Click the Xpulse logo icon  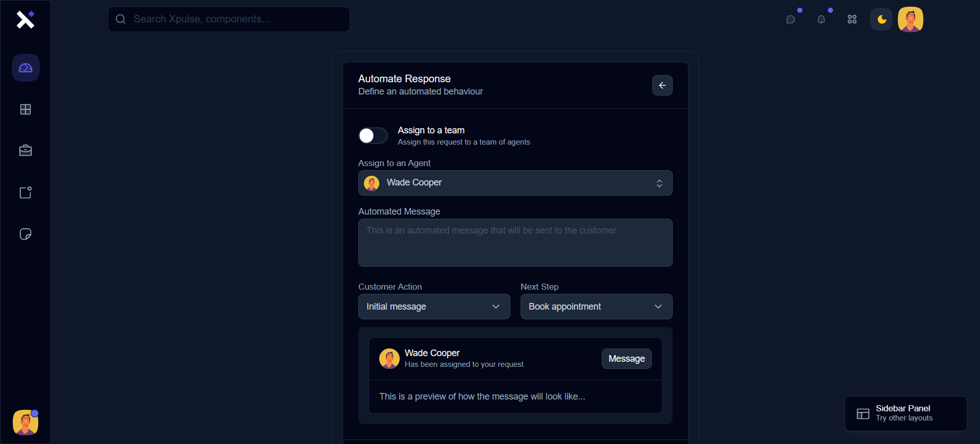pyautogui.click(x=25, y=19)
